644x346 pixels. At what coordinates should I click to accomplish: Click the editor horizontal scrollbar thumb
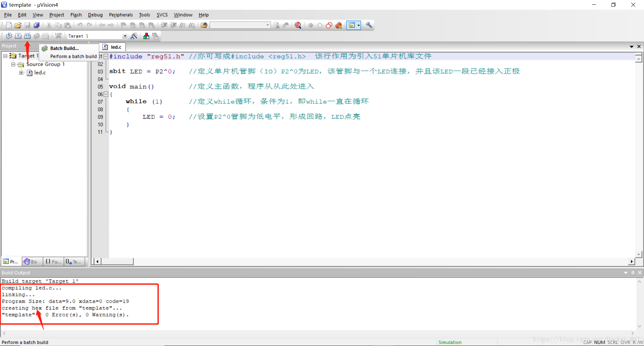[117, 261]
